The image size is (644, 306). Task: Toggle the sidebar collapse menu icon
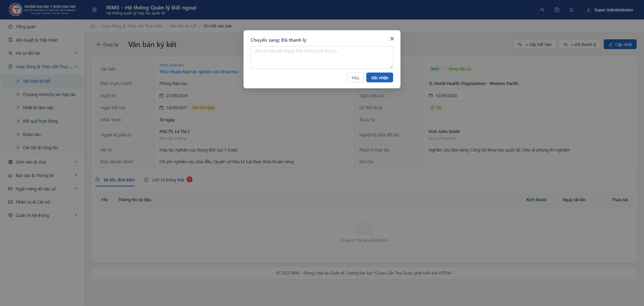point(94,10)
